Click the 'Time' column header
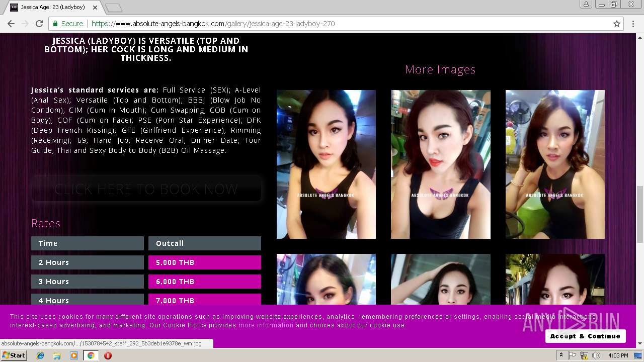 [x=88, y=243]
